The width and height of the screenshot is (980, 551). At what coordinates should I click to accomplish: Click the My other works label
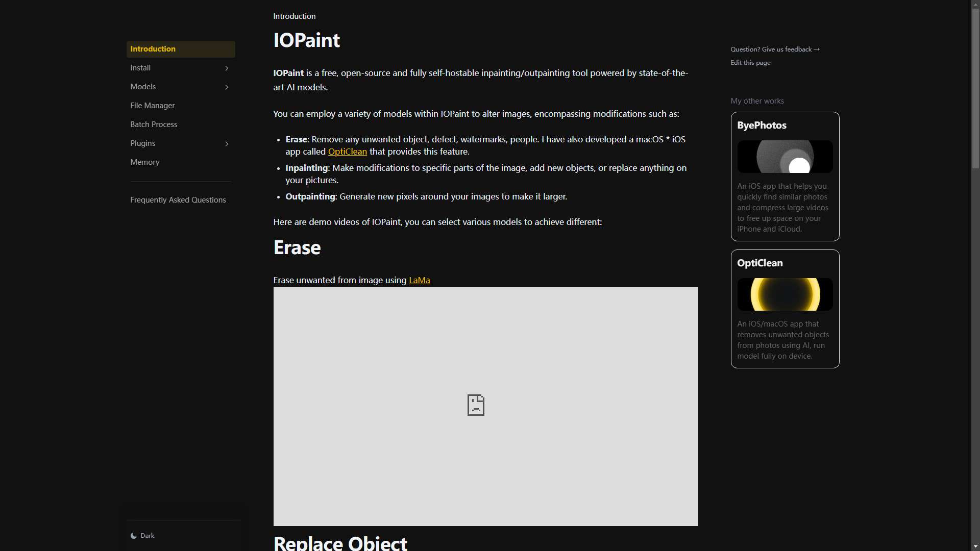coord(757,101)
